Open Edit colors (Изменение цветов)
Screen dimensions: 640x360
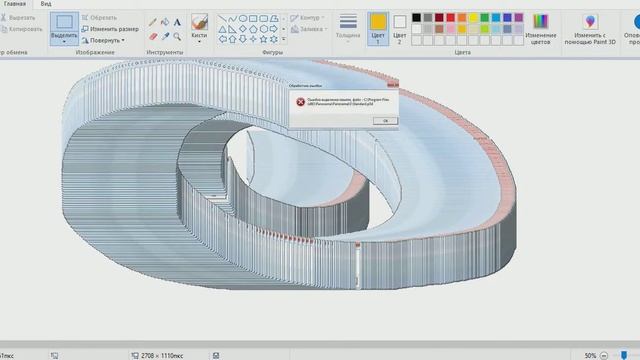[541, 29]
